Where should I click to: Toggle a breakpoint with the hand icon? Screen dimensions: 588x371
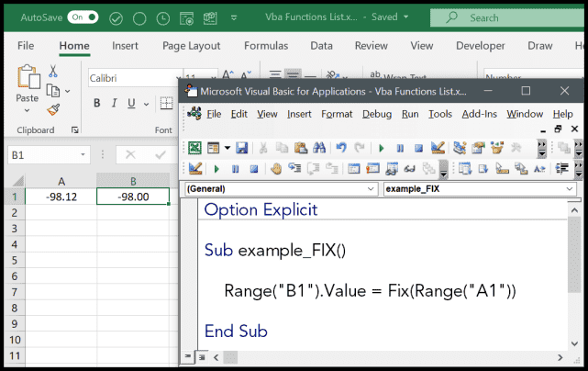click(x=275, y=168)
